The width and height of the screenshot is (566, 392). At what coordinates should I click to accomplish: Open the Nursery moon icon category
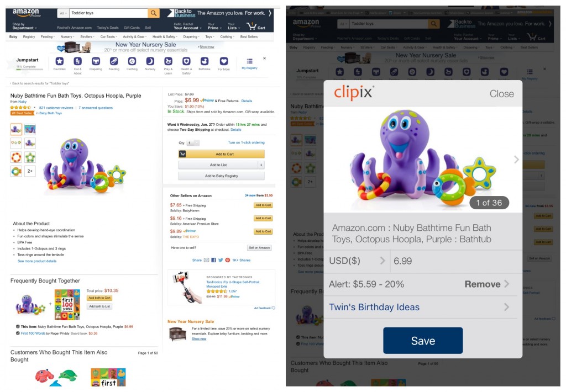(x=150, y=61)
